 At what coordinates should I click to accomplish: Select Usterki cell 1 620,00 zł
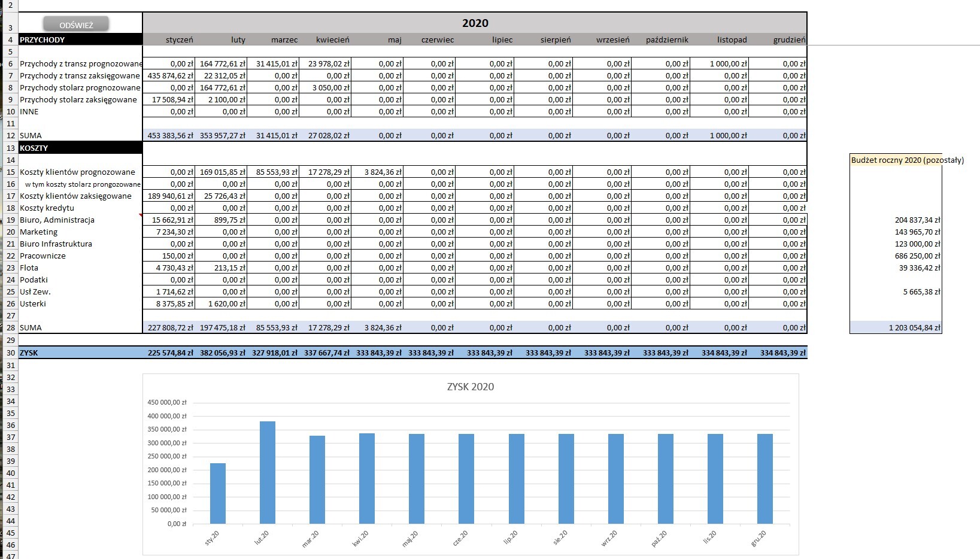(x=221, y=303)
